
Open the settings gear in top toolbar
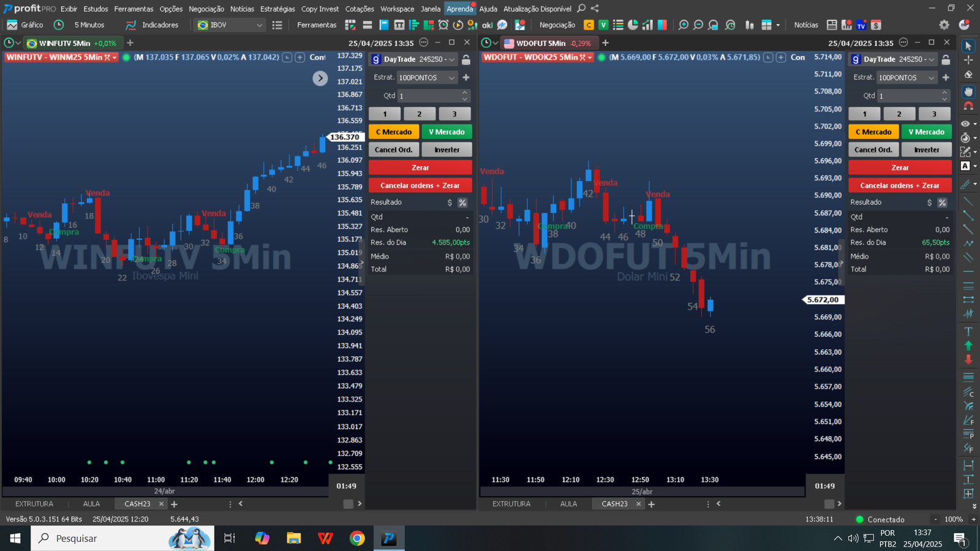944,25
